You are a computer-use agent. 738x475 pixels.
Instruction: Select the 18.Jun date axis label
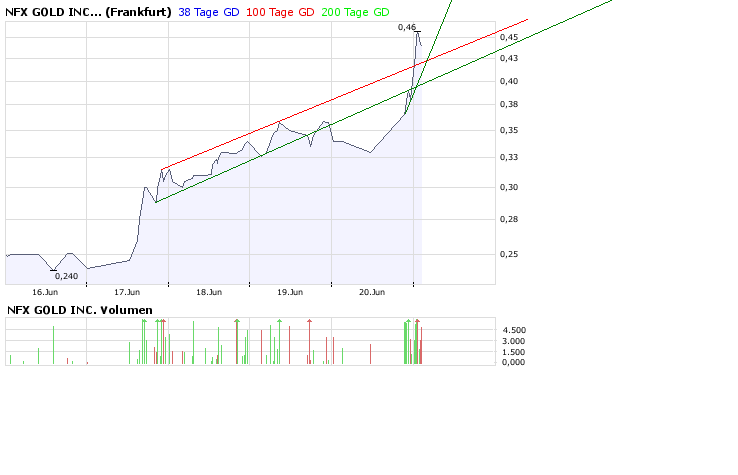click(209, 292)
